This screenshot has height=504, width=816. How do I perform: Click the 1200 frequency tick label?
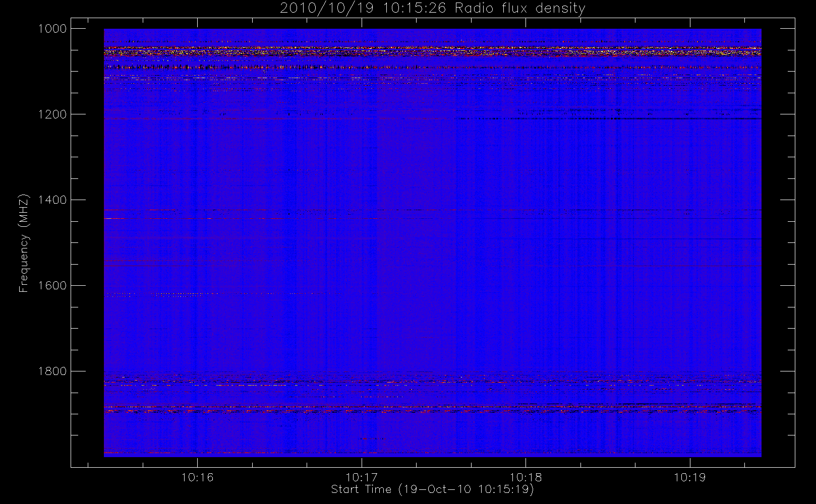[x=52, y=114]
